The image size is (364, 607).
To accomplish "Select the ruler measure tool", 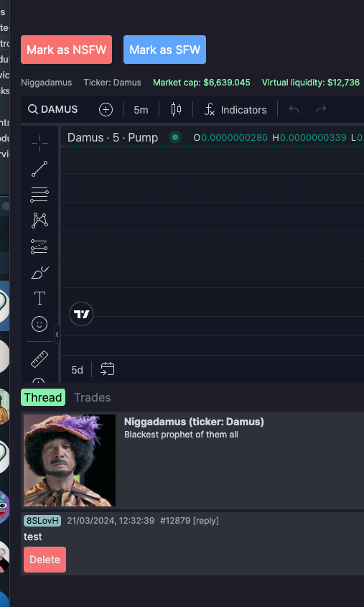I will click(x=39, y=359).
